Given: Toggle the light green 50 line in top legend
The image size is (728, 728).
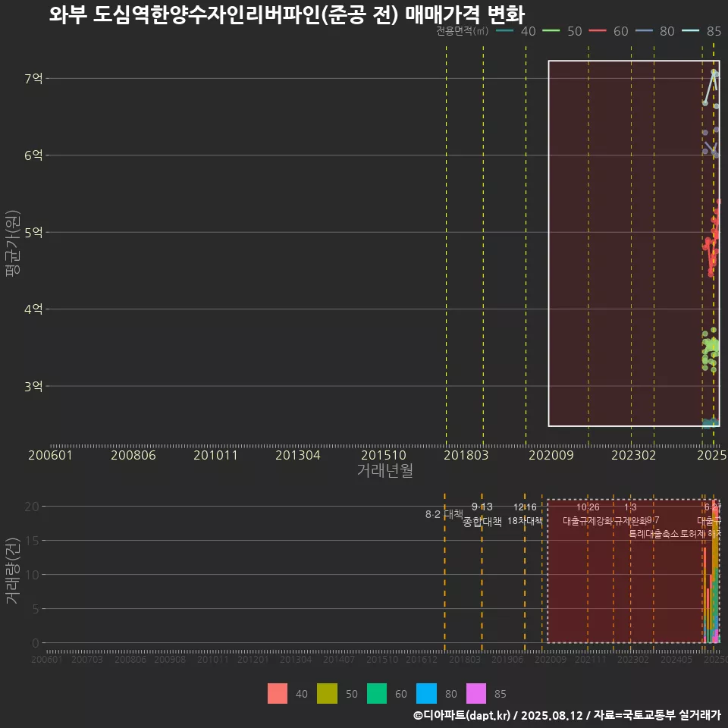Looking at the screenshot, I should pyautogui.click(x=551, y=30).
